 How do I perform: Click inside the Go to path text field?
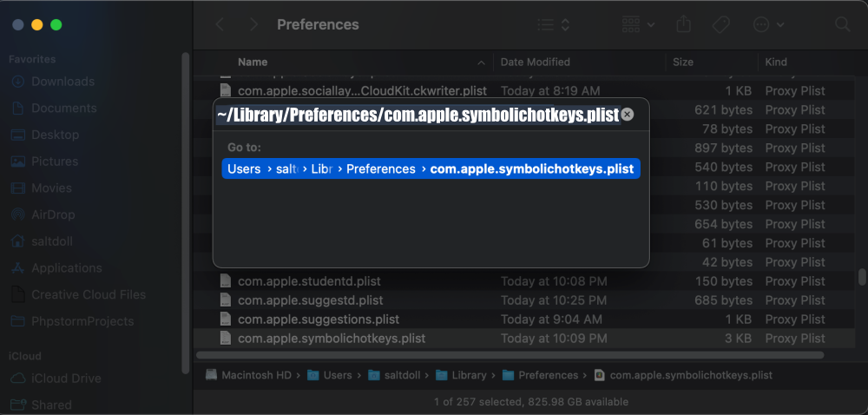pos(418,115)
